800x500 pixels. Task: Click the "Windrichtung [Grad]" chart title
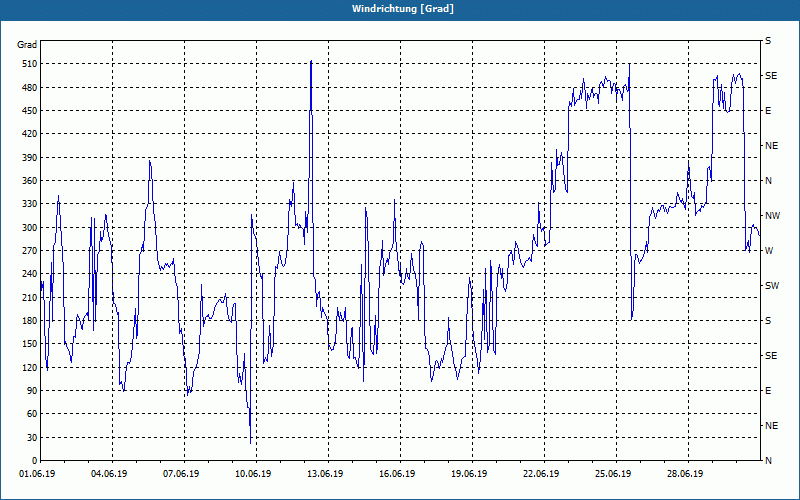click(403, 9)
